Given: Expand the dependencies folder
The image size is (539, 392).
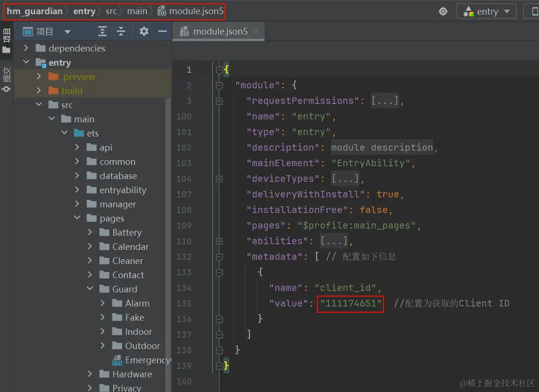Looking at the screenshot, I should click(26, 48).
